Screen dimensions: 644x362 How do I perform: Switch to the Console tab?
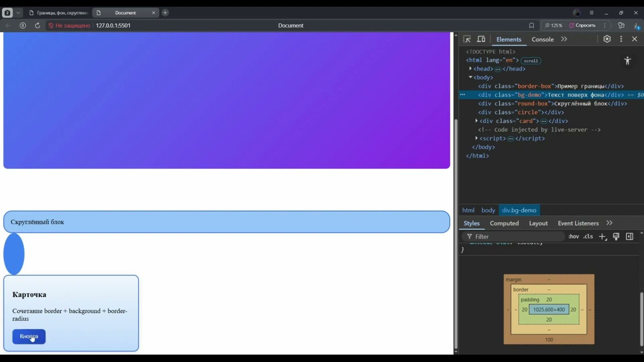click(542, 39)
